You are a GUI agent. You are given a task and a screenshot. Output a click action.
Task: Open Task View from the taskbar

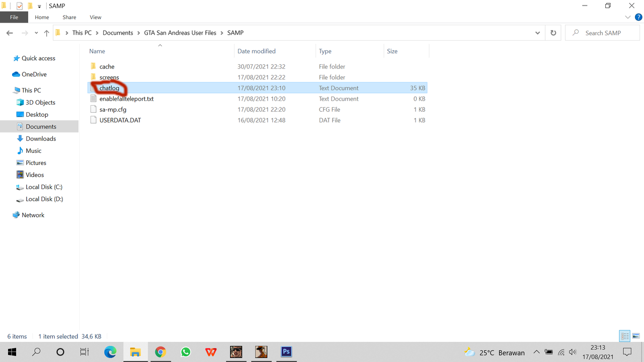(x=85, y=352)
